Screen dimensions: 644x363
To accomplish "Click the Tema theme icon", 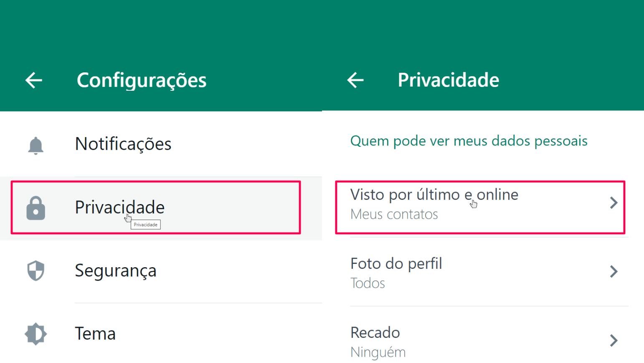I will pyautogui.click(x=35, y=334).
